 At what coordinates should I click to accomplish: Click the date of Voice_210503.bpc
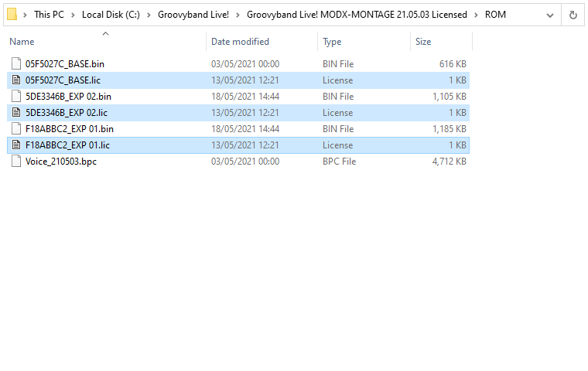245,162
